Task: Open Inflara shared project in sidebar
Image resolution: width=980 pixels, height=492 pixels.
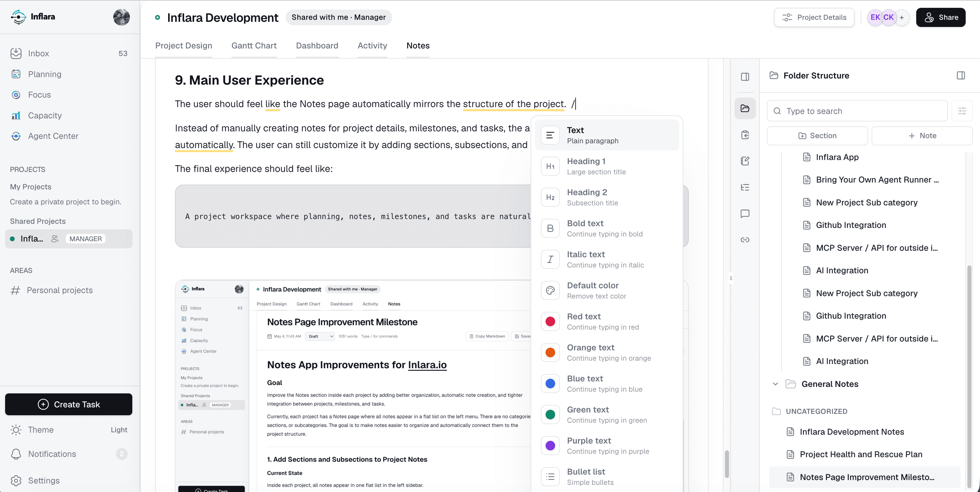Action: [69, 239]
